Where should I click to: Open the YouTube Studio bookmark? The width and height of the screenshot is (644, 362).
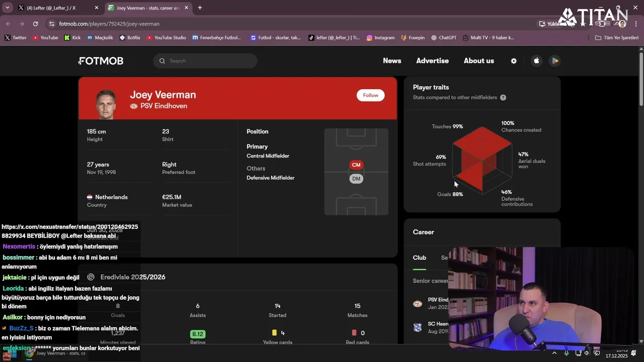click(166, 38)
